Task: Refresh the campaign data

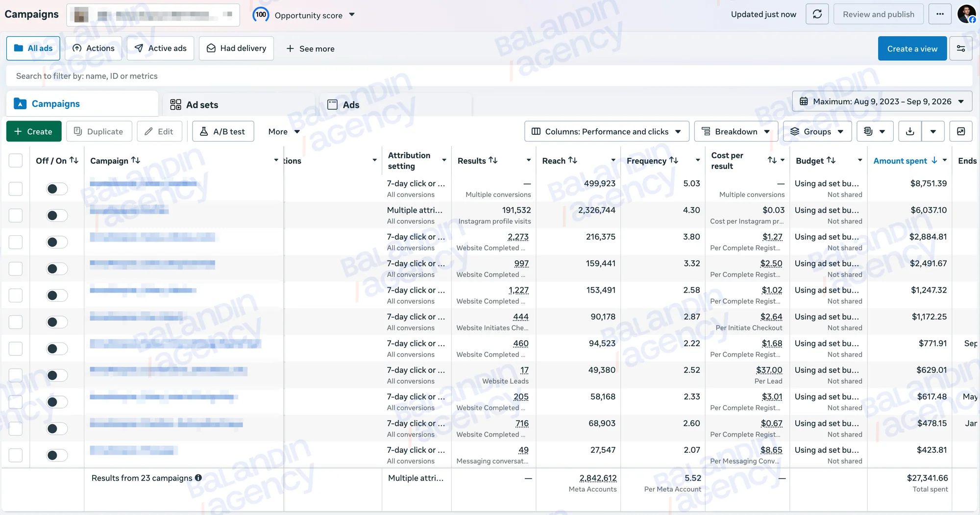Action: click(817, 14)
